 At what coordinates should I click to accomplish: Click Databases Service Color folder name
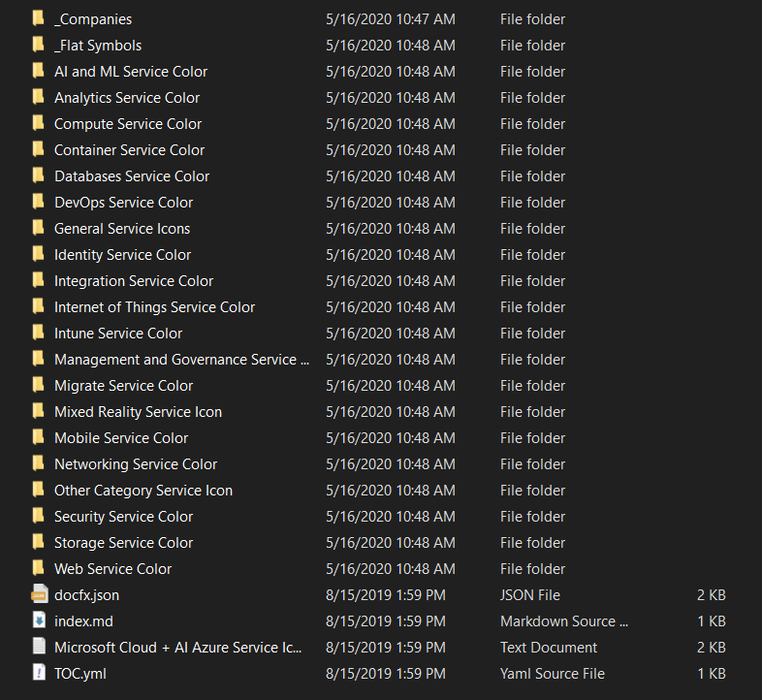click(131, 176)
